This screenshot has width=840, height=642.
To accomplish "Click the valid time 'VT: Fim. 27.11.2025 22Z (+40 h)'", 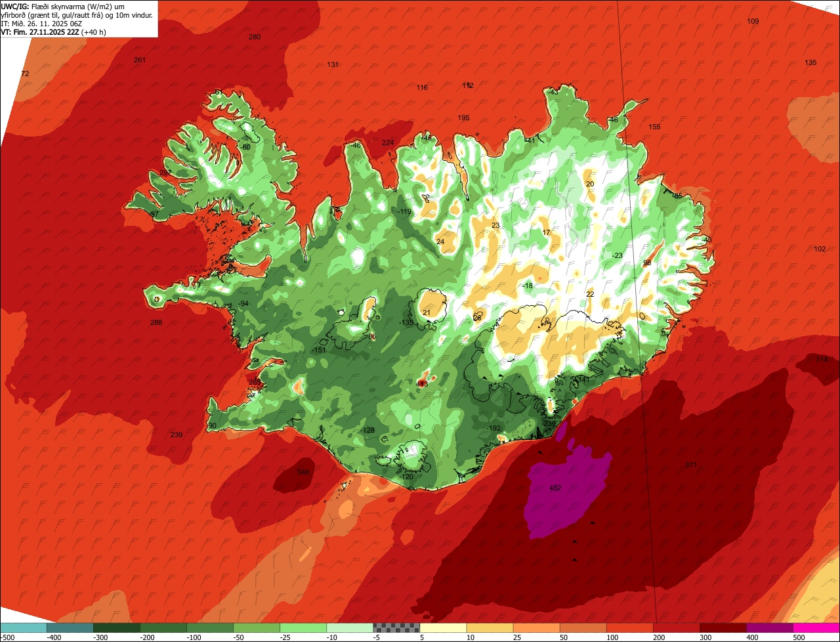I will point(54,32).
